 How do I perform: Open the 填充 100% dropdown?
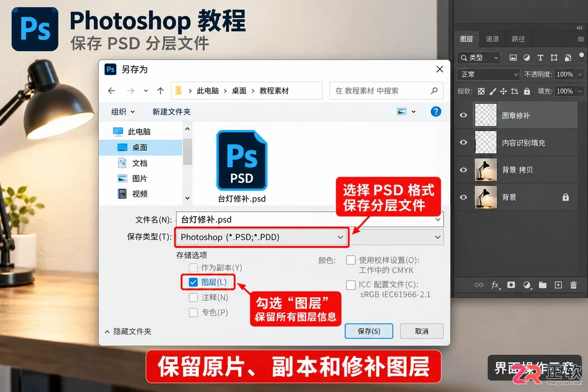tap(579, 91)
